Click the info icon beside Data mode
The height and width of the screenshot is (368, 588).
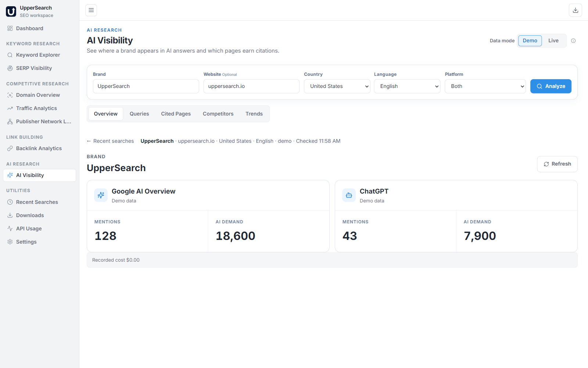point(573,41)
